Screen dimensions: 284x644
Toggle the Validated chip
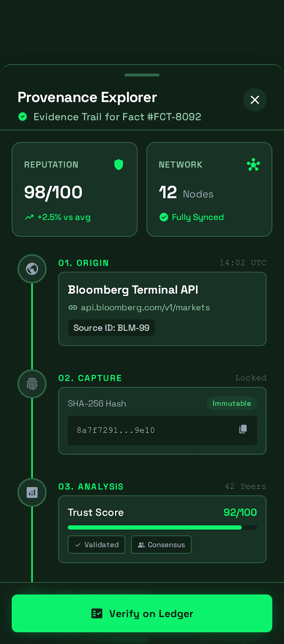pyautogui.click(x=97, y=545)
